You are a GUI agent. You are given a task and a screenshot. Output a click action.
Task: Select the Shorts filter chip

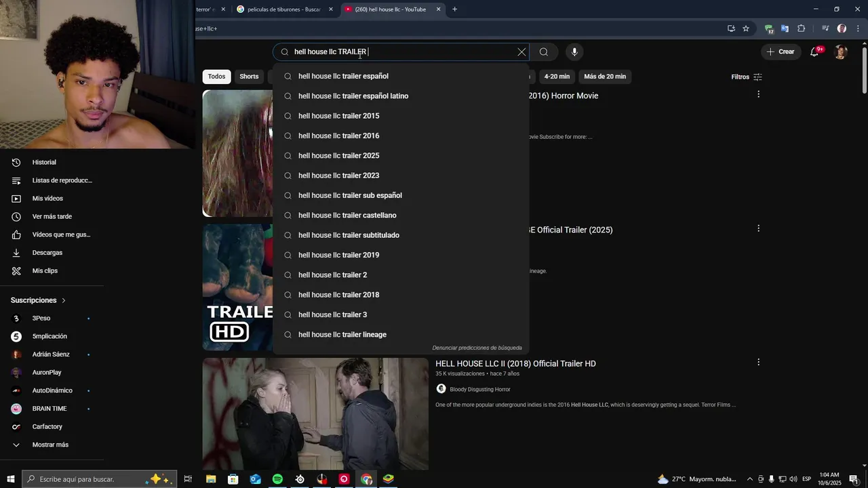tap(249, 77)
